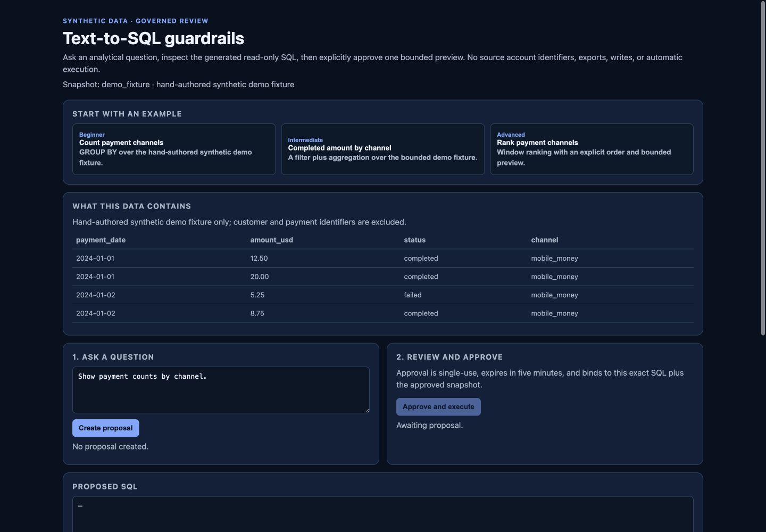Click the Proposed SQL heading
This screenshot has width=766, height=532.
click(105, 487)
